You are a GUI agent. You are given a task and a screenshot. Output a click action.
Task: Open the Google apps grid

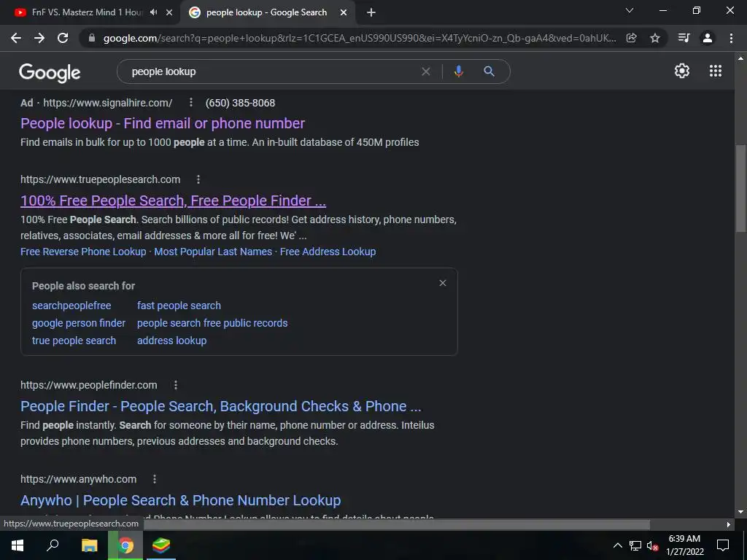[x=716, y=71]
